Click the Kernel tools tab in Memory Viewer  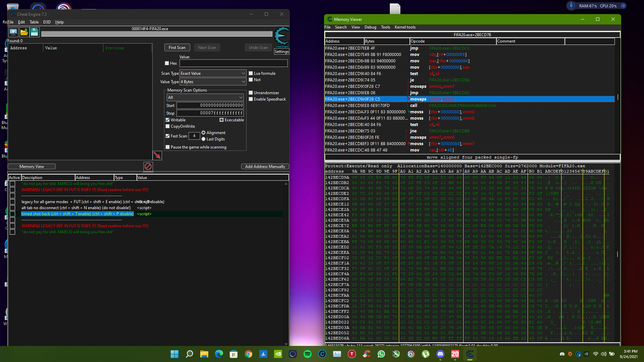click(405, 27)
